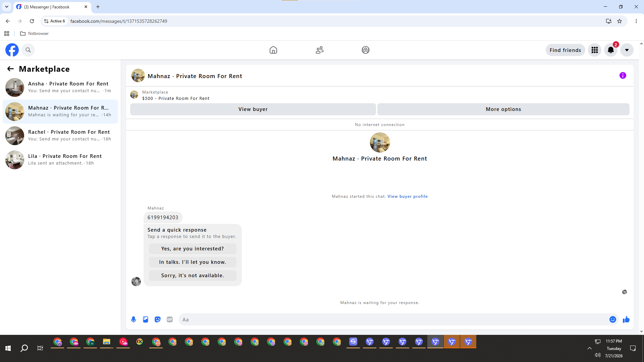This screenshot has height=362, width=644.
Task: Click the More options button
Action: (503, 109)
